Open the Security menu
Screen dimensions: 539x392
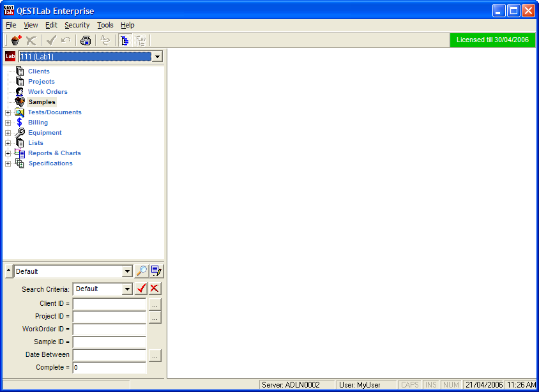[77, 25]
